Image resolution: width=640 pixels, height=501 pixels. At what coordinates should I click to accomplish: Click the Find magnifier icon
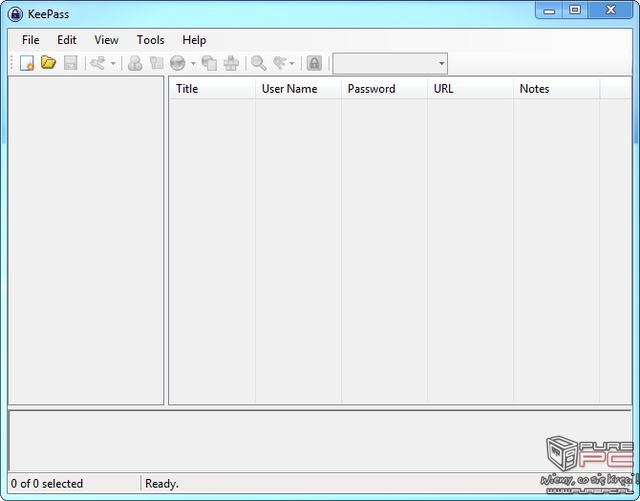[259, 63]
